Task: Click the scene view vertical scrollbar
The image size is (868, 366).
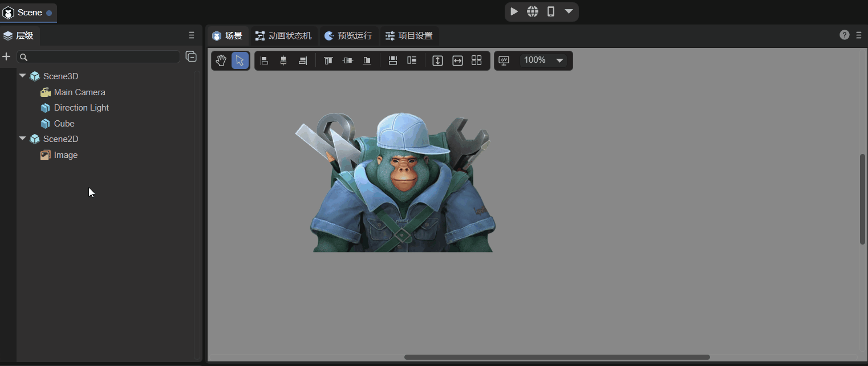Action: click(862, 199)
